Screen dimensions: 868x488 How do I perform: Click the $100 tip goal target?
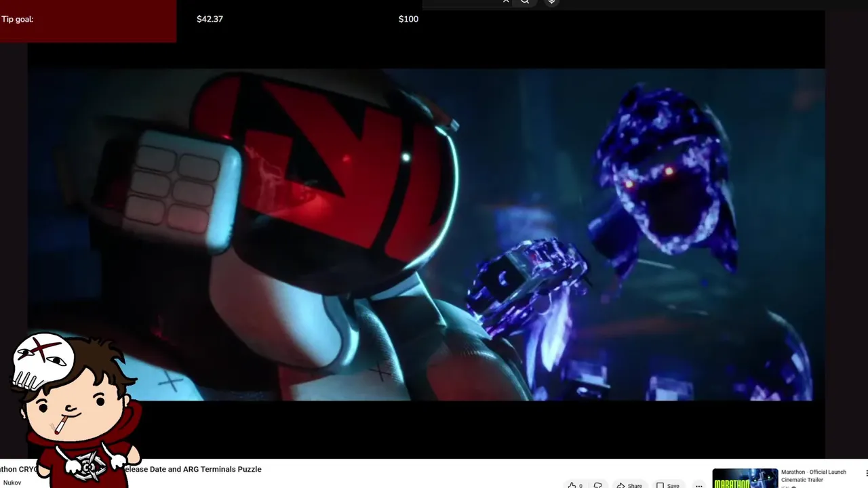pyautogui.click(x=408, y=19)
